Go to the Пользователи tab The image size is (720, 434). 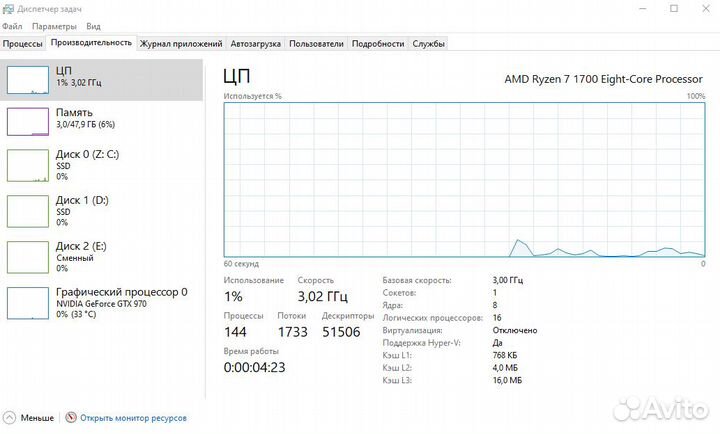[x=316, y=44]
